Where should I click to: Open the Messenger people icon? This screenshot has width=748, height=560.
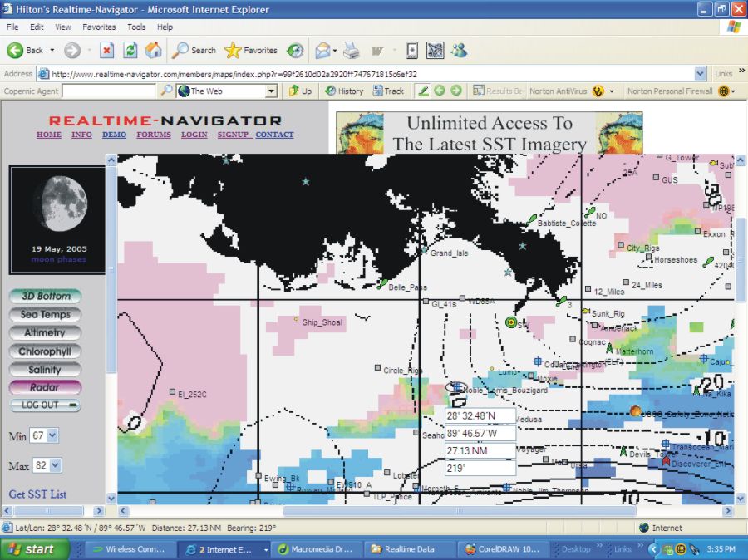click(x=459, y=50)
